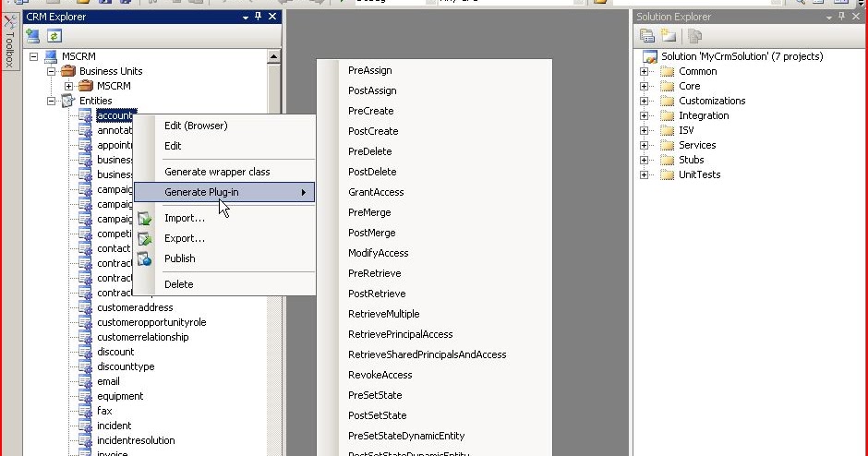Open the Generate Plug-in submenu

224,192
